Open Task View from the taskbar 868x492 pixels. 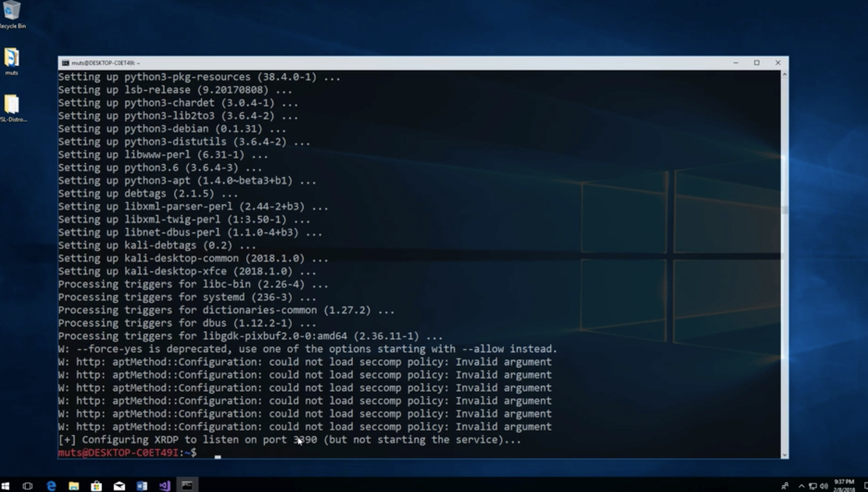click(27, 486)
